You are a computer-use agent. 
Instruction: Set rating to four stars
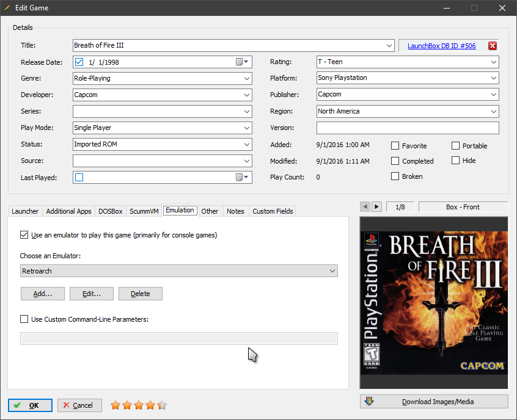coord(150,405)
